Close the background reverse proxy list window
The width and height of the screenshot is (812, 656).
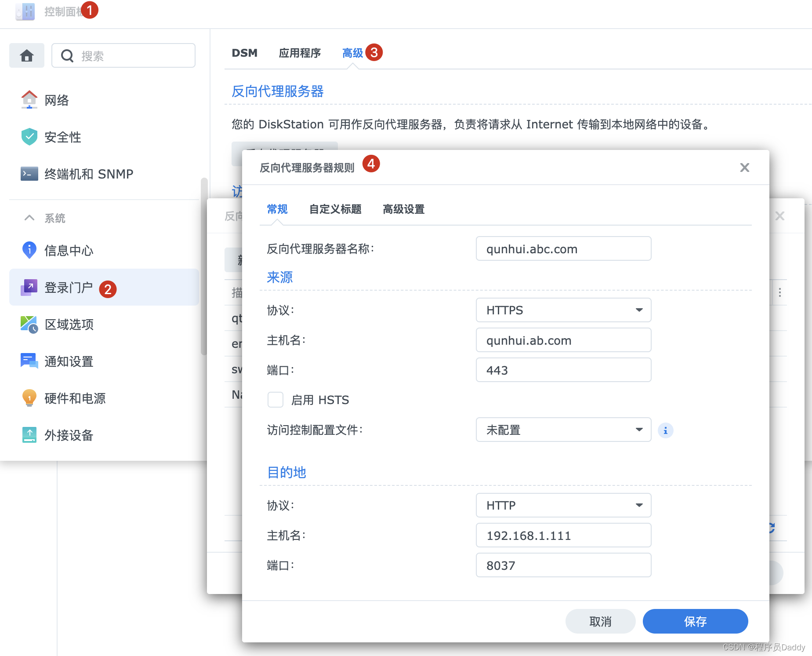780,216
